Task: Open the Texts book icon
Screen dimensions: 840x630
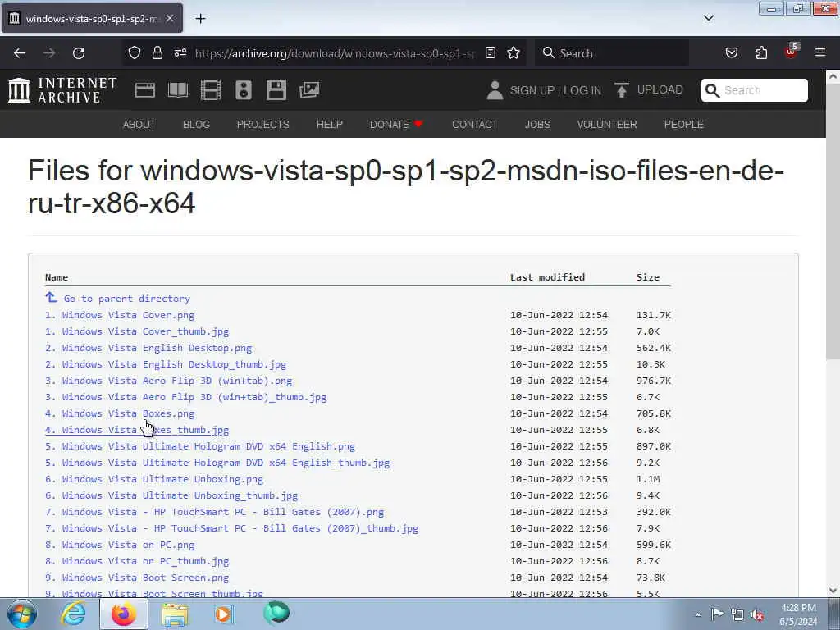Action: pos(178,90)
